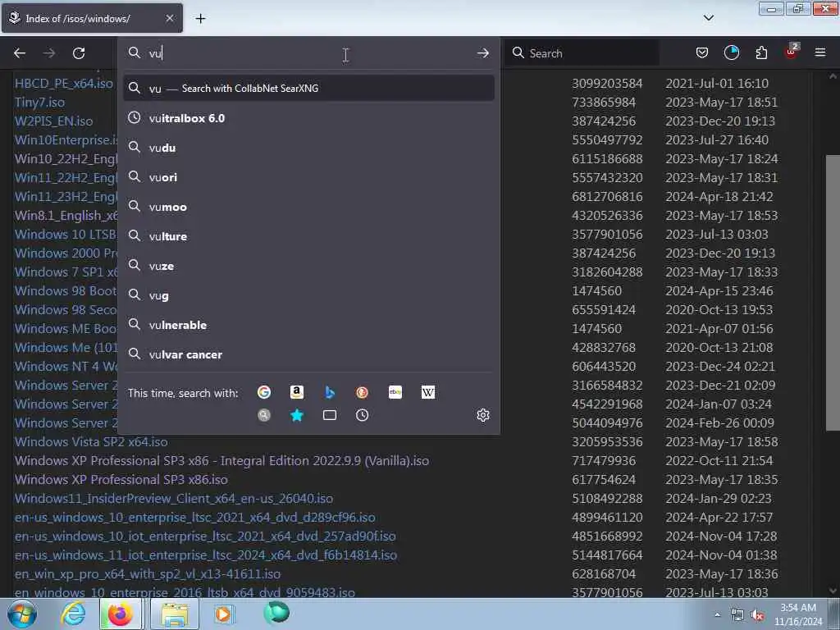This screenshot has height=630, width=840.
Task: Search this time with Wikipedia
Action: click(x=428, y=392)
